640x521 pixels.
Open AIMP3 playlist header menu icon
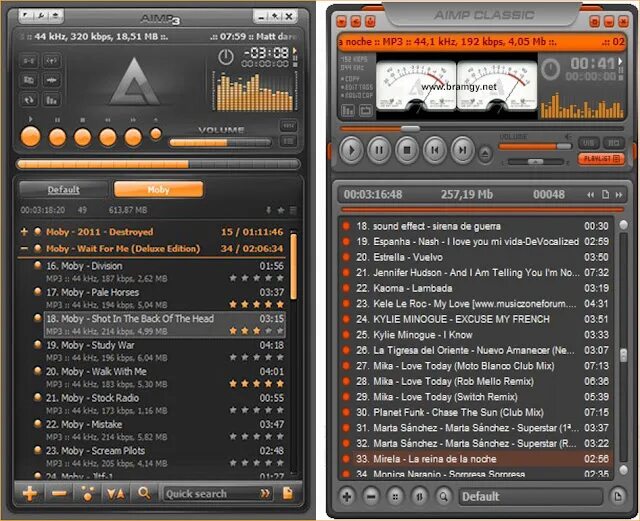293,210
